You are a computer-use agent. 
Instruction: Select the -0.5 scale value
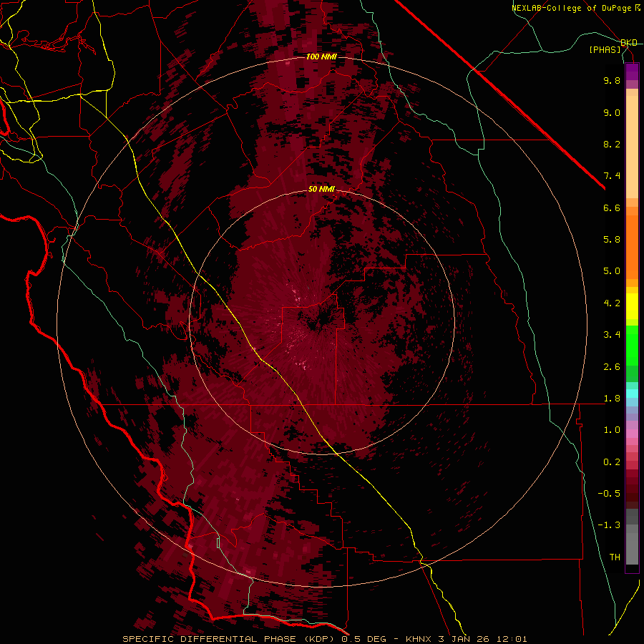[x=609, y=494]
